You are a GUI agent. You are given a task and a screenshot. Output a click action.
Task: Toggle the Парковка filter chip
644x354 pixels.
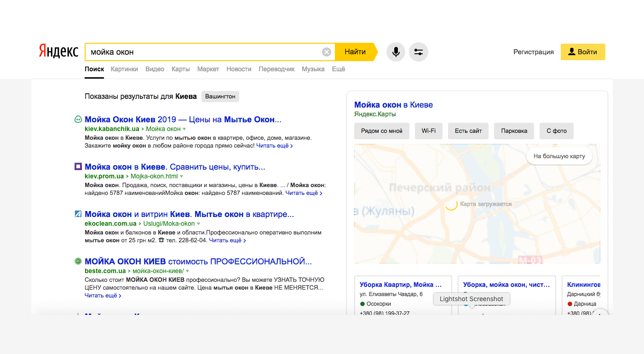click(x=514, y=131)
